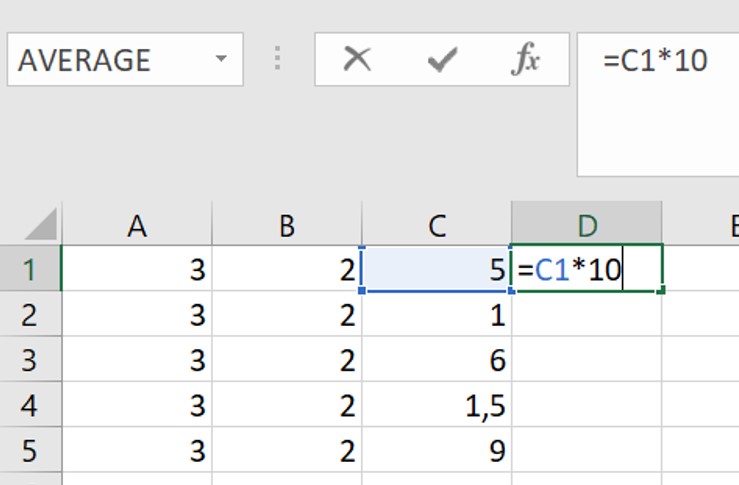Open Insert Function fx dialog
This screenshot has height=485, width=739.
525,60
